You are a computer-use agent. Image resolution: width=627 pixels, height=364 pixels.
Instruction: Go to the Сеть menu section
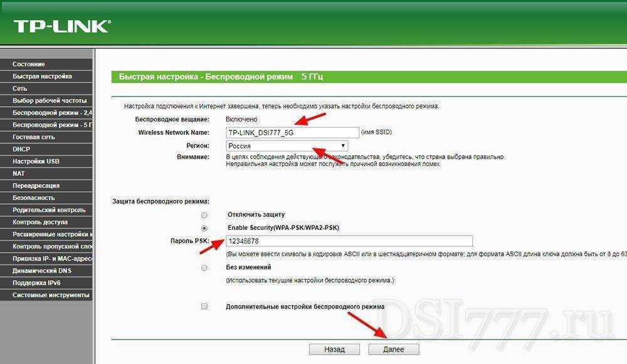pyautogui.click(x=20, y=88)
